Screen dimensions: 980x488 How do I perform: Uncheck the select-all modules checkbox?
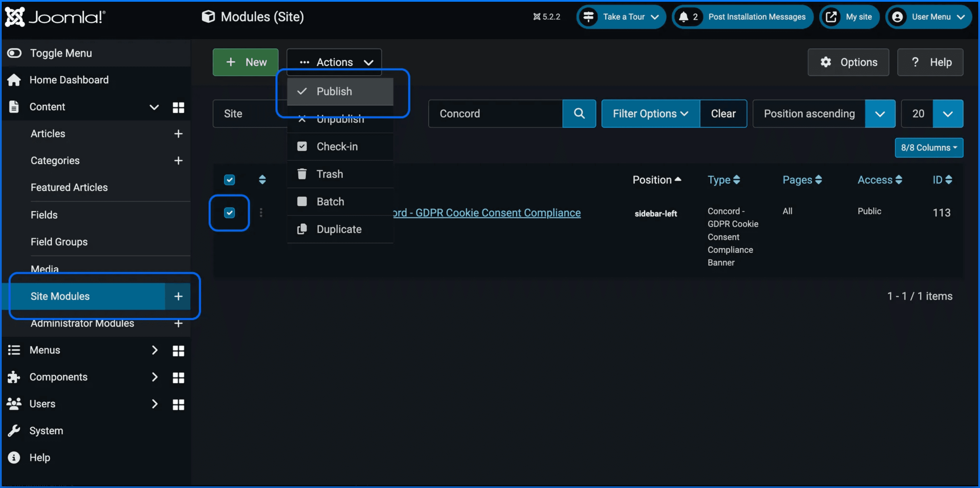pyautogui.click(x=229, y=180)
